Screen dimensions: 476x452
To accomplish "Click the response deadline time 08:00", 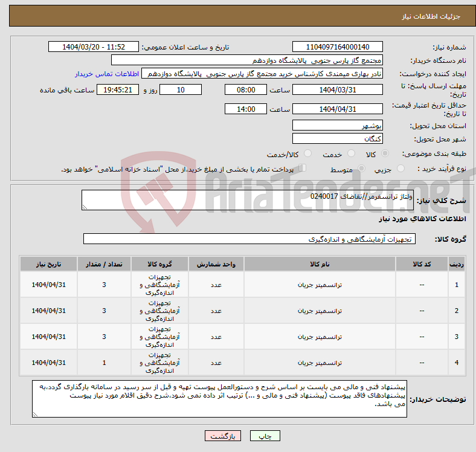I will [x=246, y=89].
